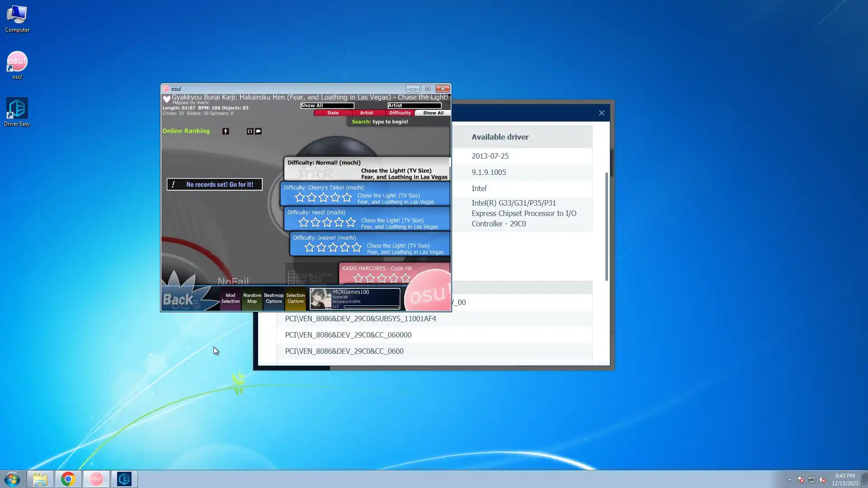Open osu! from the taskbar
This screenshot has height=488, width=868.
click(96, 479)
